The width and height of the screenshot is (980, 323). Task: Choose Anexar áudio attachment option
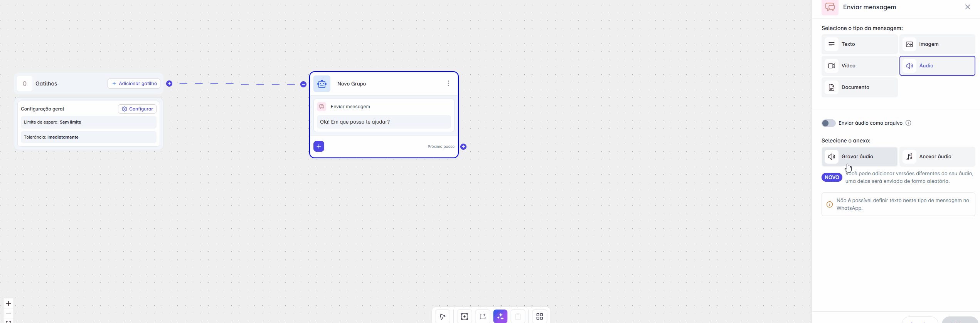[938, 157]
